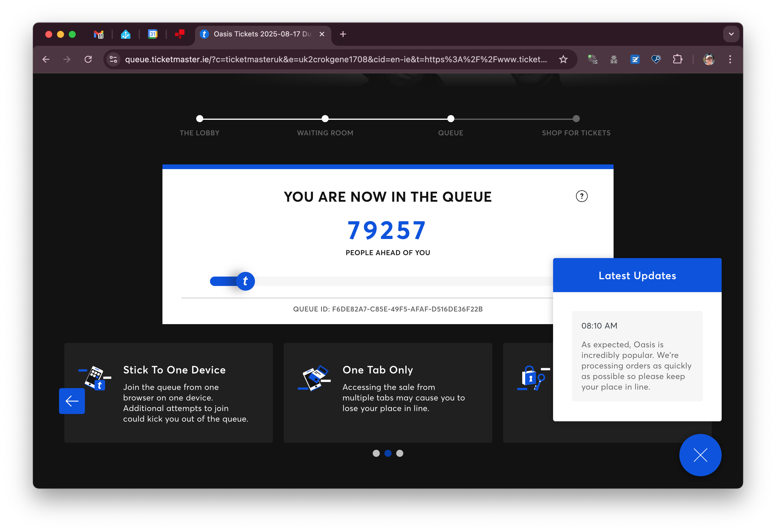Click the green fullscreen window button
Viewport: 776px width, 532px height.
[x=72, y=34]
